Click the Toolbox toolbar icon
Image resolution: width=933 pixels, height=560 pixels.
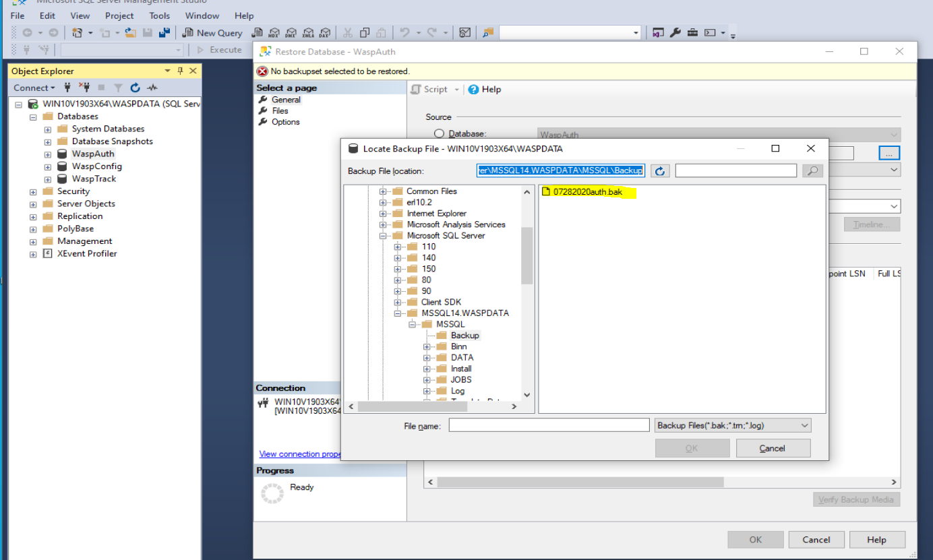coord(692,33)
